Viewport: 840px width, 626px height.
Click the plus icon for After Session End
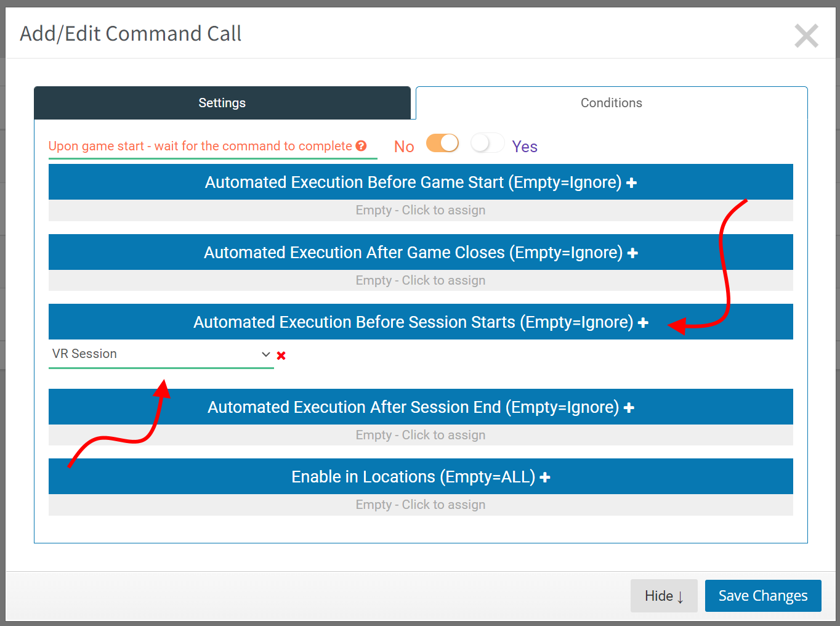pyautogui.click(x=629, y=408)
